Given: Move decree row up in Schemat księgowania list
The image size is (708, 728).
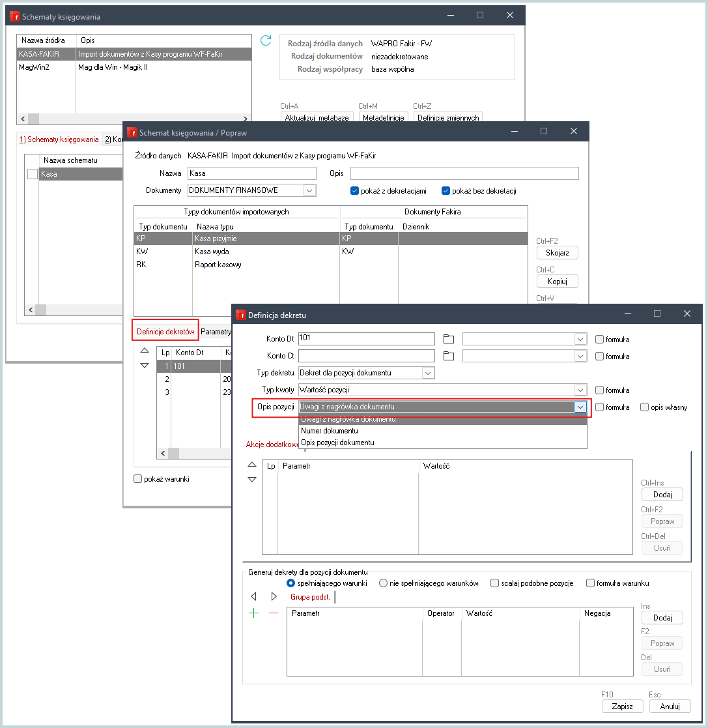Looking at the screenshot, I should (145, 351).
